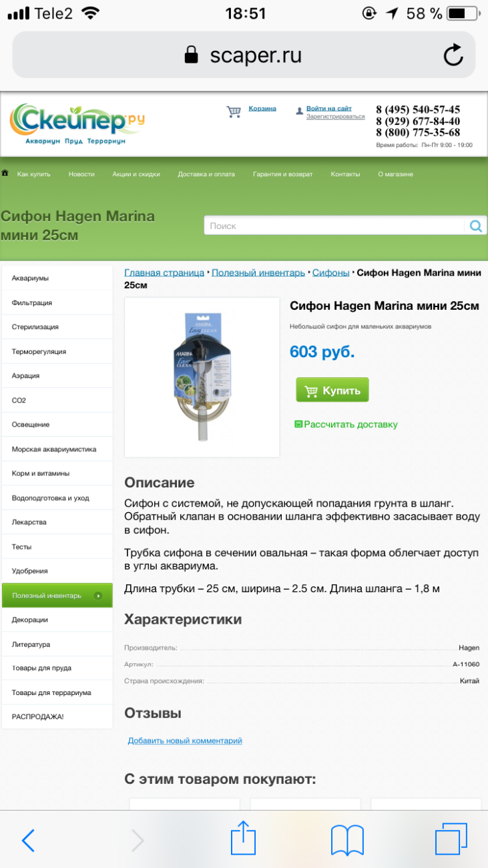Screen dimensions: 488x868
Task: Click the search magnifier icon
Action: 475,226
